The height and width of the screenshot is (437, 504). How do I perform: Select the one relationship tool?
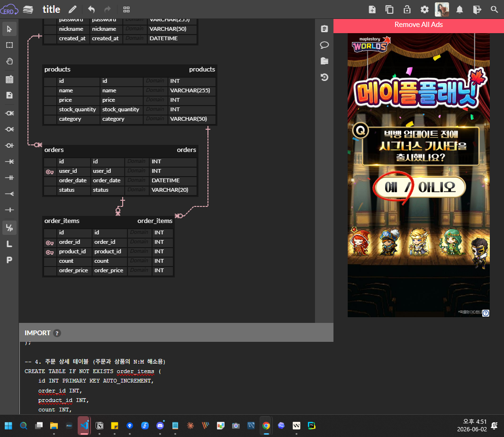pyautogui.click(x=9, y=210)
